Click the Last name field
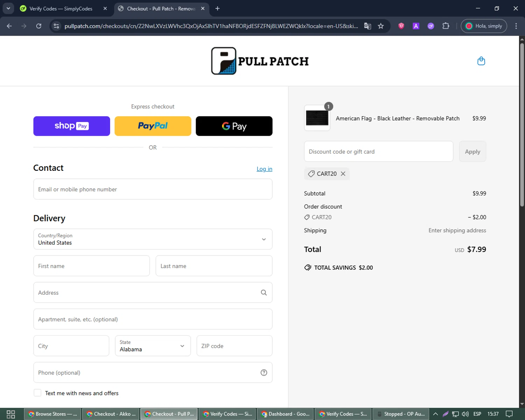525x420 pixels. point(214,266)
